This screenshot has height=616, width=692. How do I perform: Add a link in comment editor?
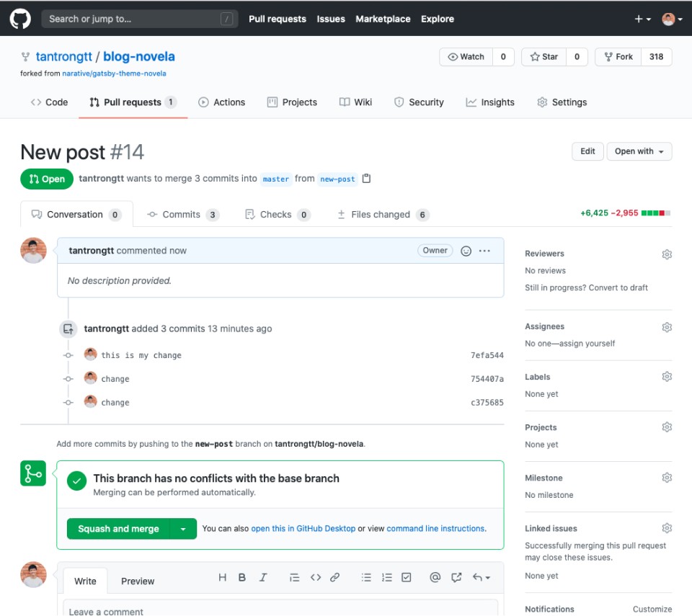click(335, 577)
